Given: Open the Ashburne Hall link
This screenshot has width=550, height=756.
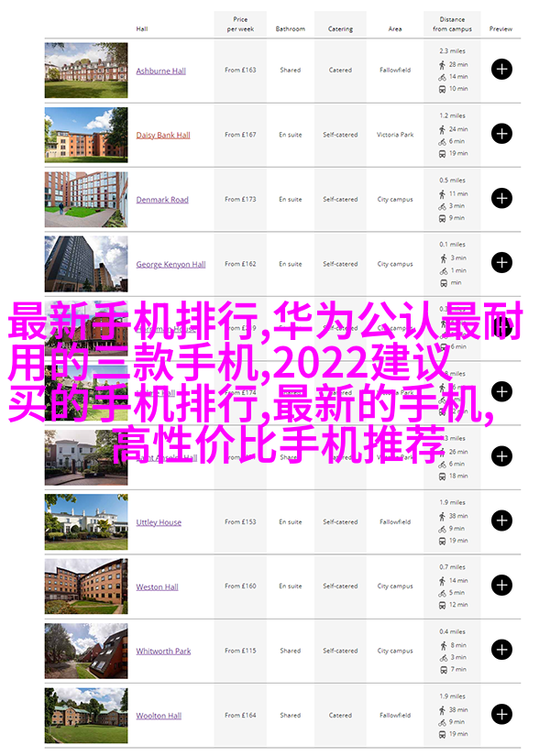Looking at the screenshot, I should 160,71.
